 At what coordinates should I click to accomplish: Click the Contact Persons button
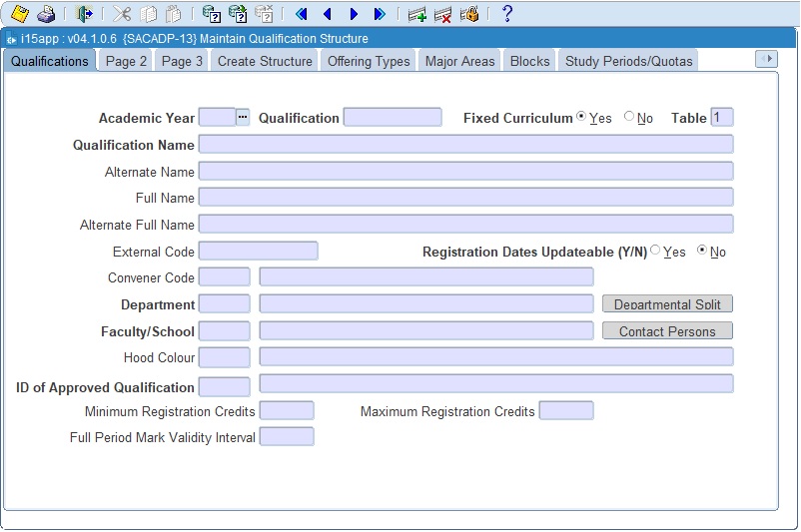667,331
